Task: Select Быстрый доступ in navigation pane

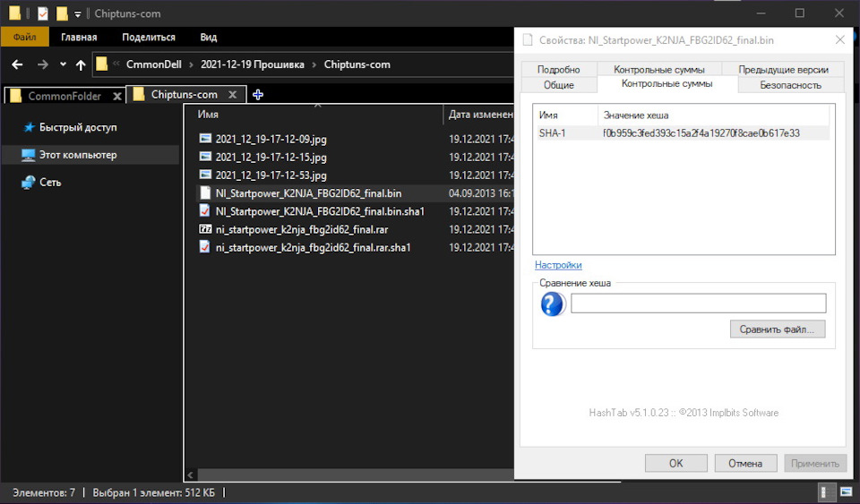Action: 78,127
